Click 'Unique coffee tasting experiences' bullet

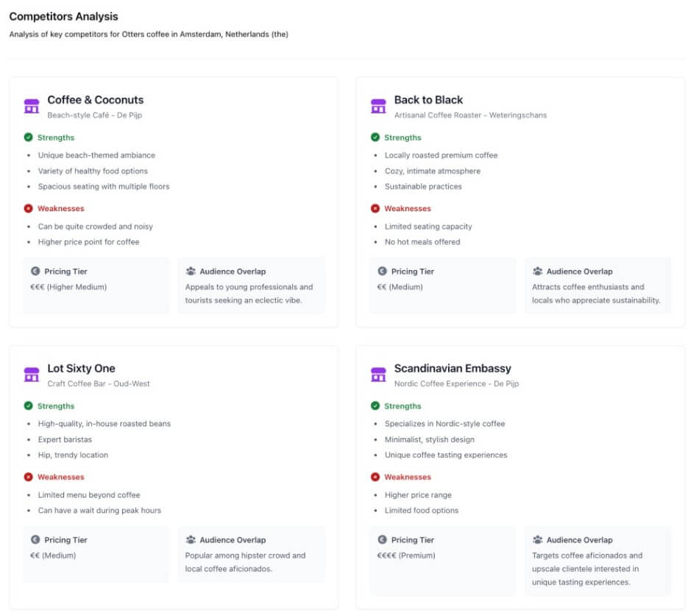(x=446, y=455)
